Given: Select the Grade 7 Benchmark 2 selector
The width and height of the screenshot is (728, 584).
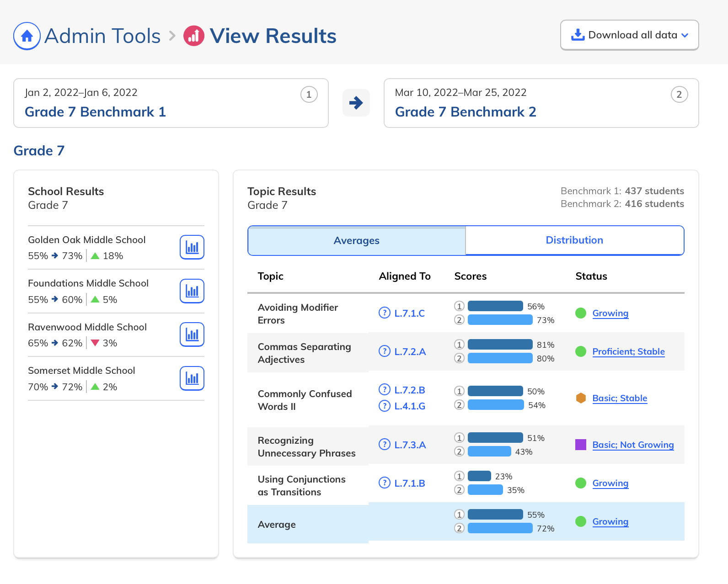Looking at the screenshot, I should (x=541, y=103).
